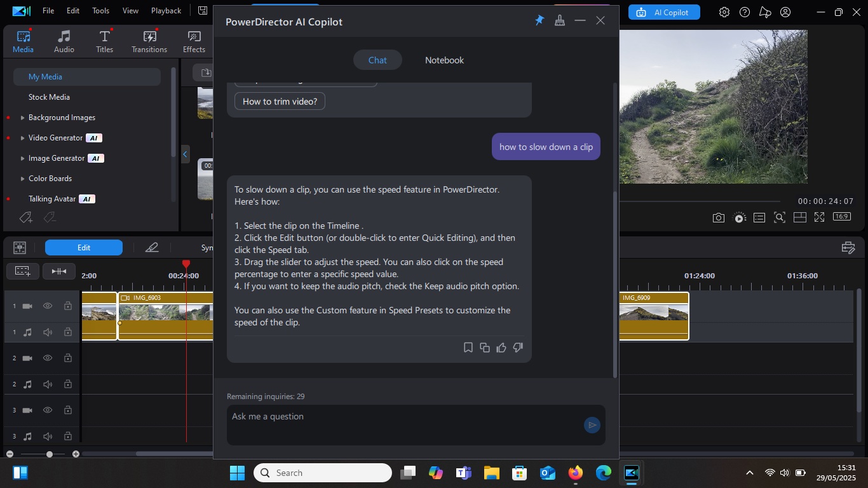
Task: Open the Playback menu
Action: click(166, 11)
